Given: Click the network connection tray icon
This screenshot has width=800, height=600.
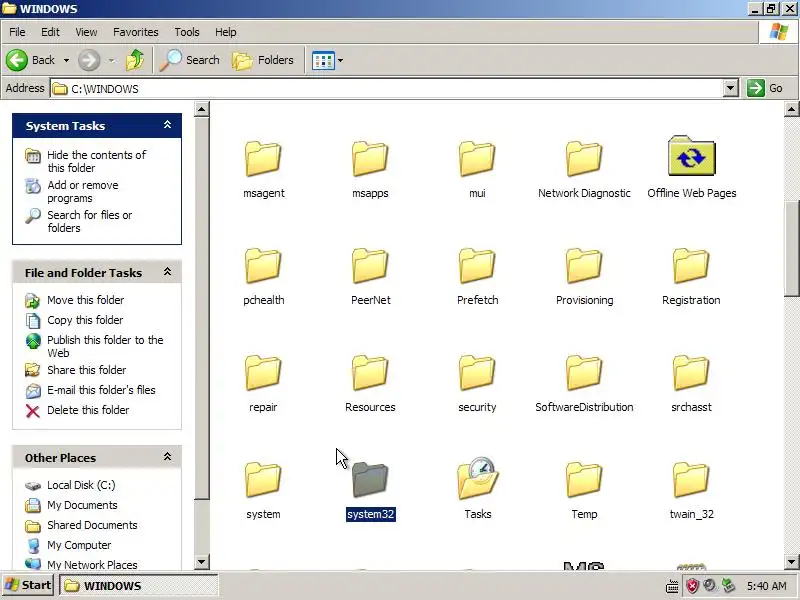Looking at the screenshot, I should (729, 586).
